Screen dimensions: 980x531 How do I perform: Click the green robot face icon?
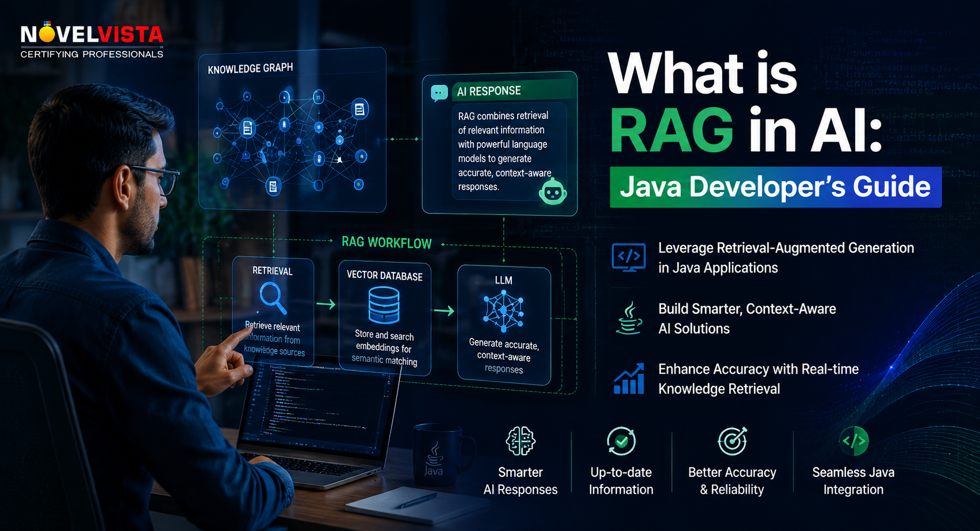pos(553,192)
